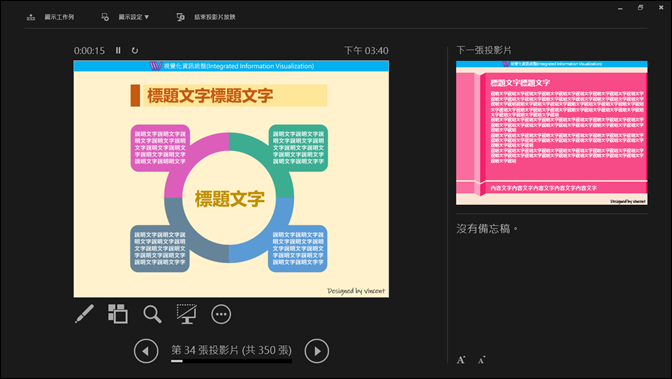Select End Slide Show label

215,17
